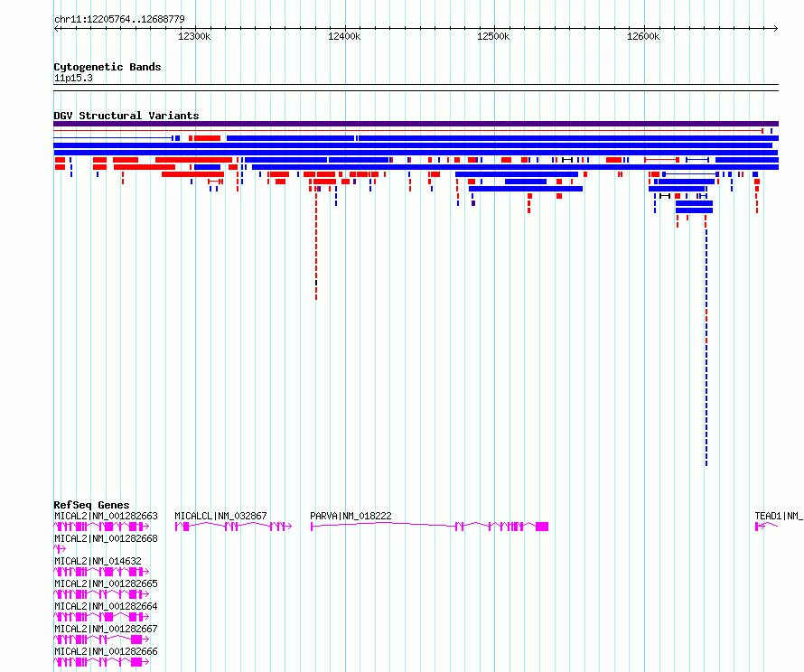Image resolution: width=804 pixels, height=672 pixels.
Task: Open the PARVA|NM_018222 gene label
Action: (351, 516)
